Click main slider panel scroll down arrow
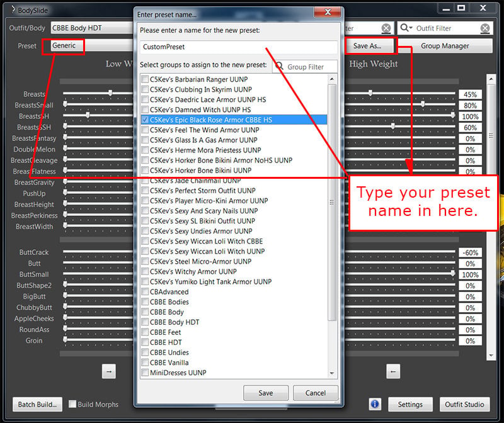The height and width of the screenshot is (423, 504). 491,356
